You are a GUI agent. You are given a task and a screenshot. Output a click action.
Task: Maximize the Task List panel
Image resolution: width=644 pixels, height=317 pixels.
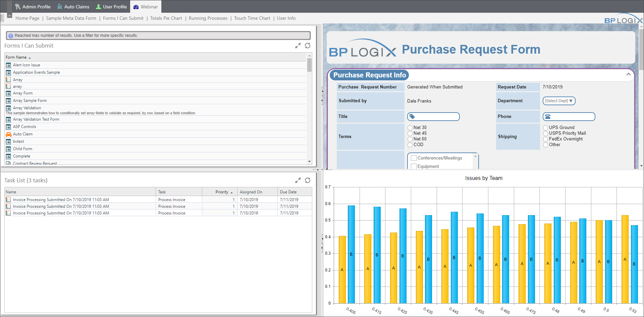pos(298,181)
